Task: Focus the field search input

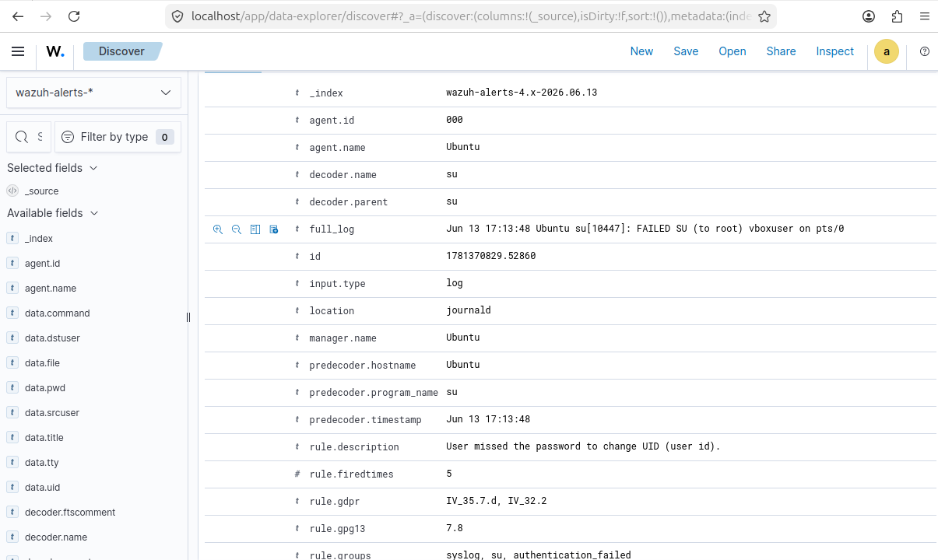Action: (x=29, y=137)
